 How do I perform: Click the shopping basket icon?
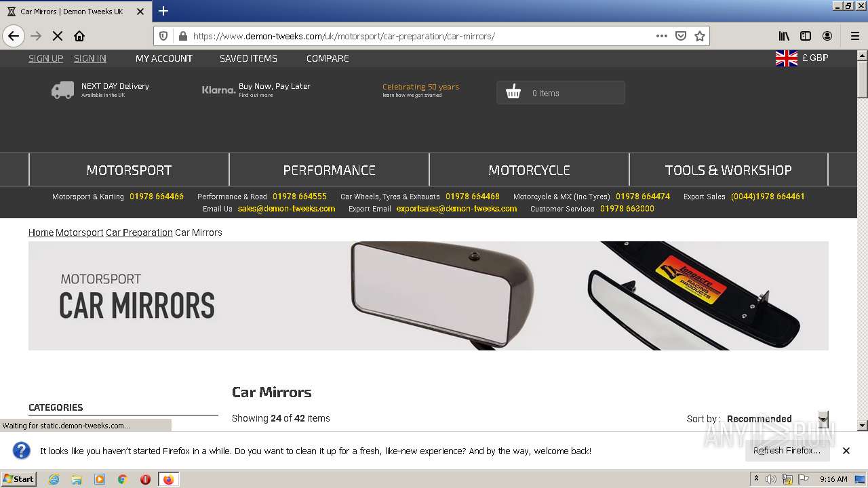[513, 93]
